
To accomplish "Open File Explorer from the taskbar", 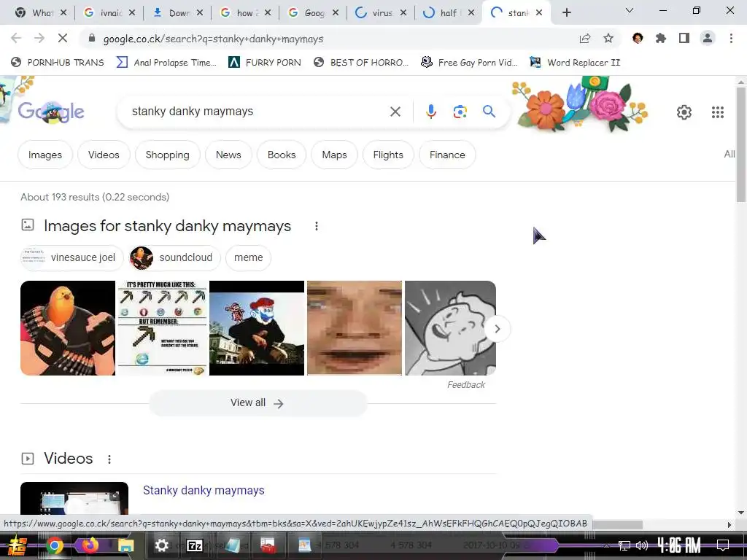I will (125, 545).
